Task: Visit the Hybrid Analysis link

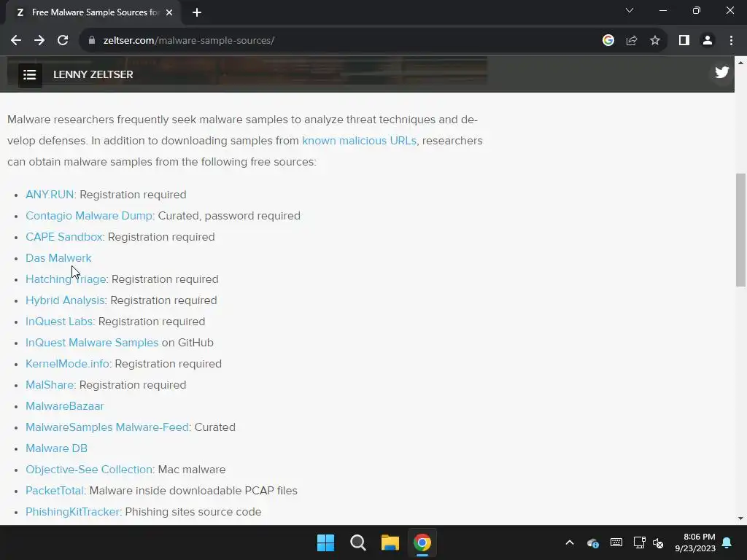Action: click(x=65, y=300)
